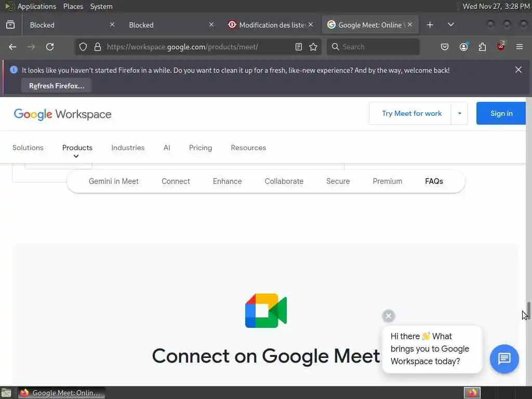Image resolution: width=532 pixels, height=399 pixels.
Task: Close the Modification des listes tab
Action: click(x=311, y=24)
